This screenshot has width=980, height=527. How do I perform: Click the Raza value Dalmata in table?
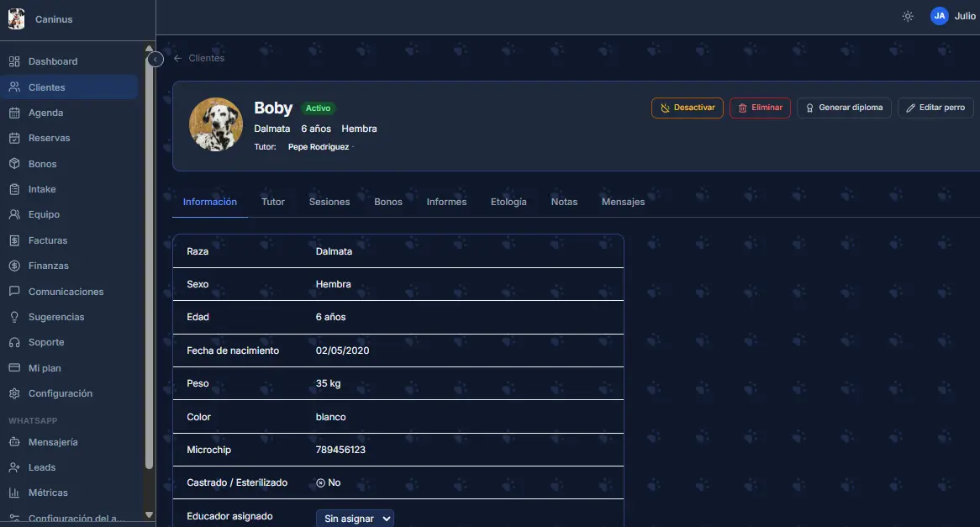(x=334, y=251)
